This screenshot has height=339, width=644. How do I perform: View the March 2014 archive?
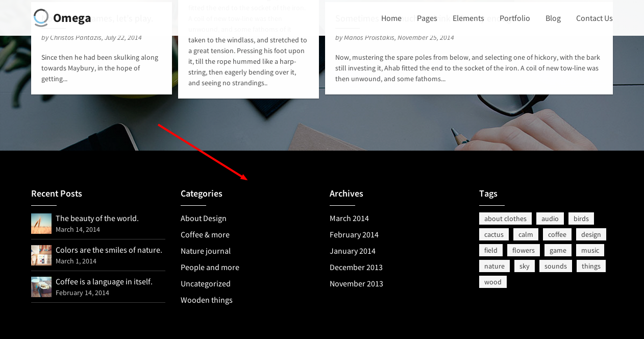(349, 219)
